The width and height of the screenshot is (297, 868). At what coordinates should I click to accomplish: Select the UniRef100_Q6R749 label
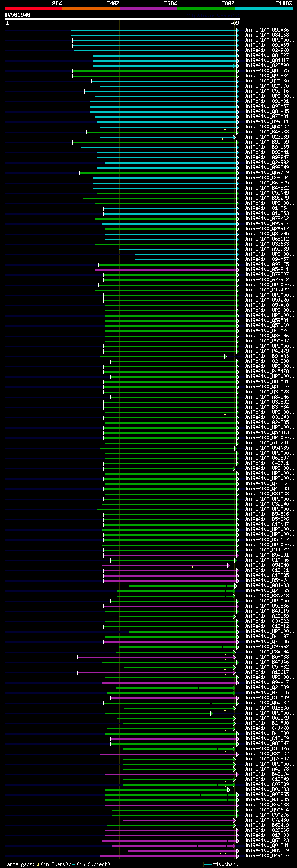tap(266, 173)
